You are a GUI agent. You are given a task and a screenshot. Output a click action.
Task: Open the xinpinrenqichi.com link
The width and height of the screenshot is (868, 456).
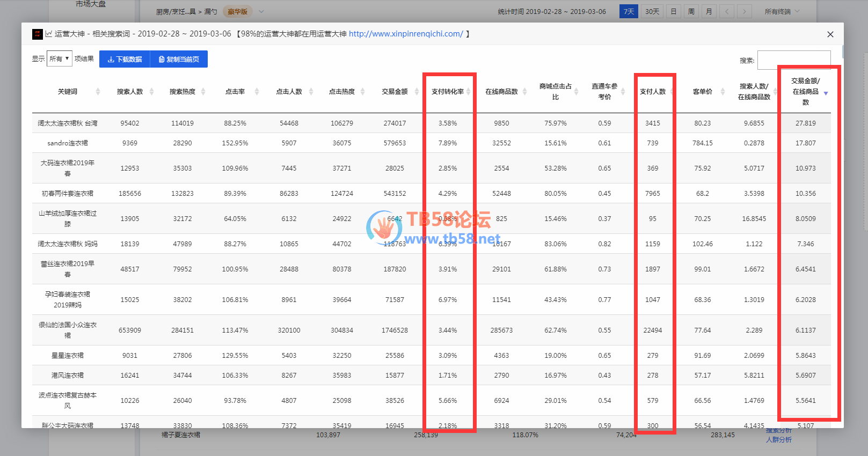[x=406, y=34]
